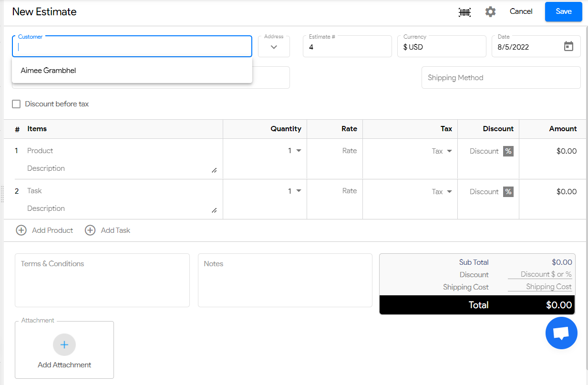The width and height of the screenshot is (588, 385).
Task: Click the Add Attachment text
Action: (x=64, y=365)
